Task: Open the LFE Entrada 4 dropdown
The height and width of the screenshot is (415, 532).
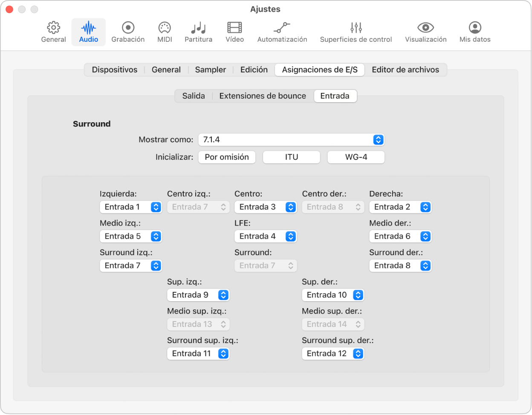Action: point(266,236)
